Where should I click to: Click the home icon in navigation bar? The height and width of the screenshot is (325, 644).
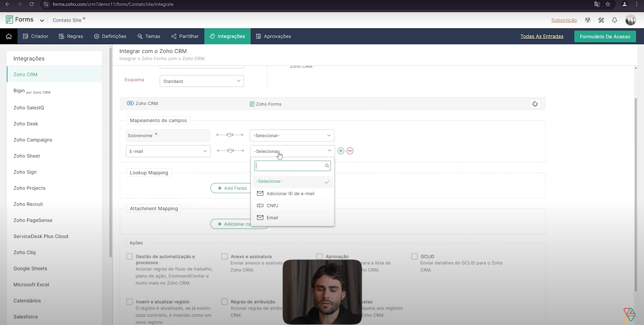pos(9,36)
